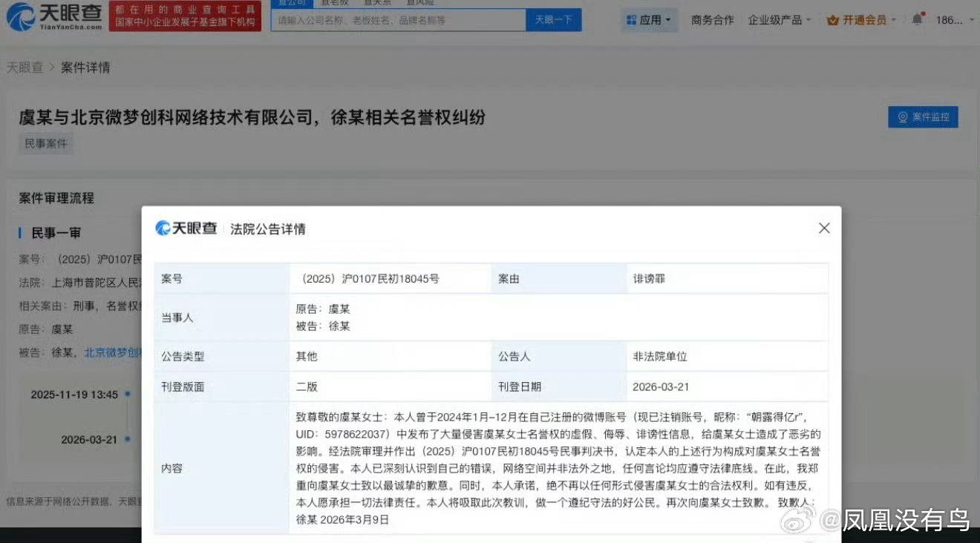
Task: Click the crown icon beside 开通会员
Action: point(833,19)
